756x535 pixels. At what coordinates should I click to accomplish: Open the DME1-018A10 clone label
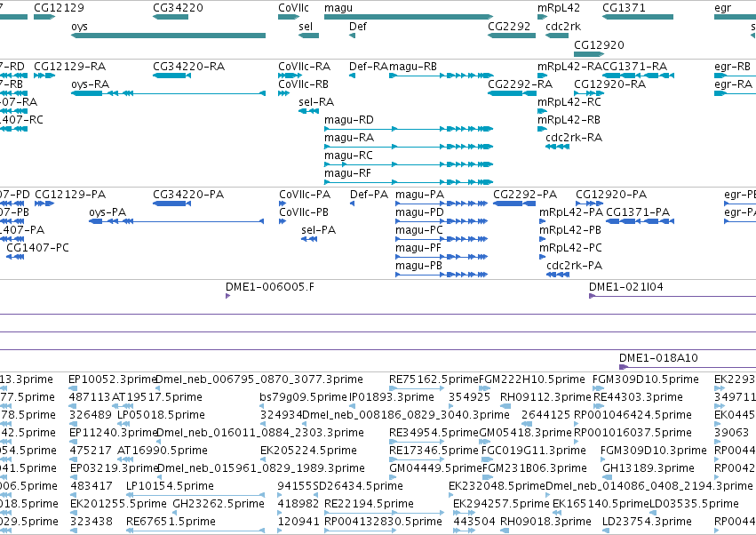(658, 358)
